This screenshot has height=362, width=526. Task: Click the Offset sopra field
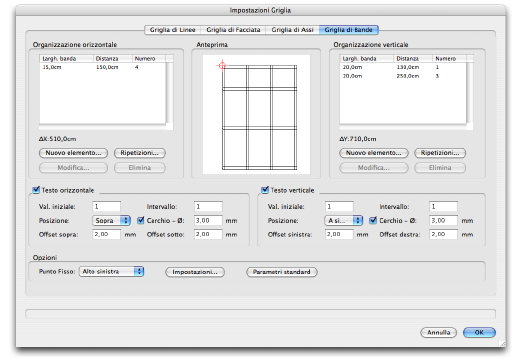click(x=106, y=234)
